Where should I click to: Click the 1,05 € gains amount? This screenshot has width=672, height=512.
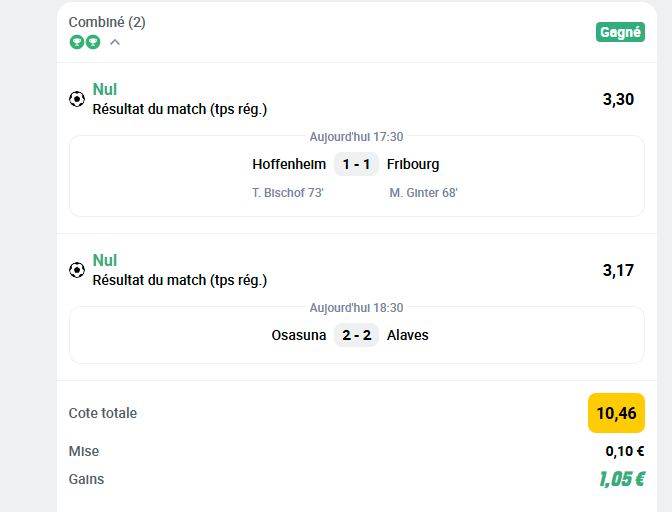coord(622,479)
